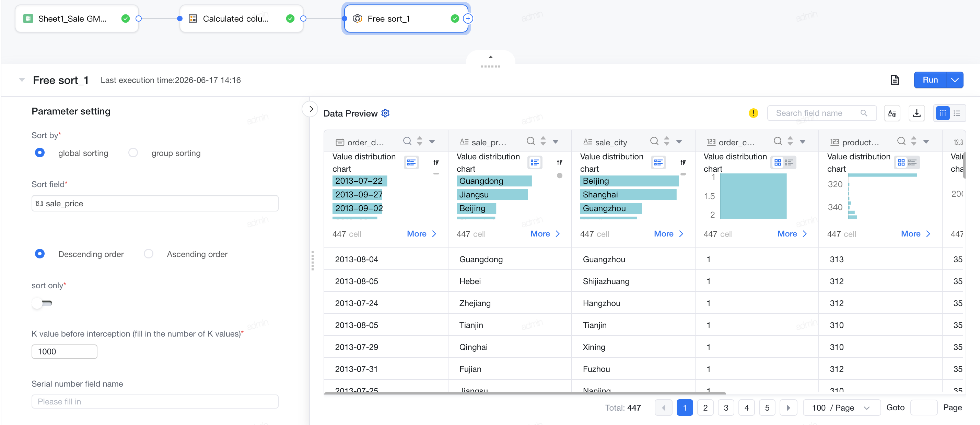Open Data Preview settings gear
The image size is (980, 425).
(385, 113)
